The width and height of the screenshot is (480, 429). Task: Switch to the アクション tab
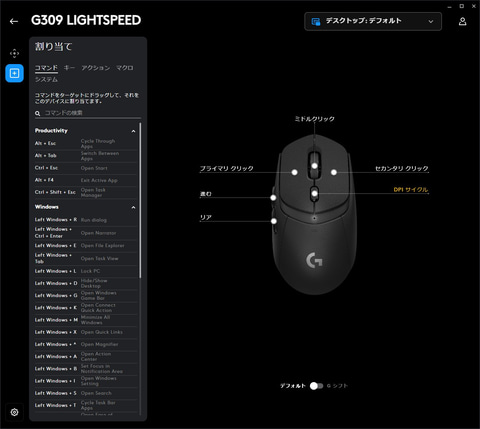(x=96, y=68)
